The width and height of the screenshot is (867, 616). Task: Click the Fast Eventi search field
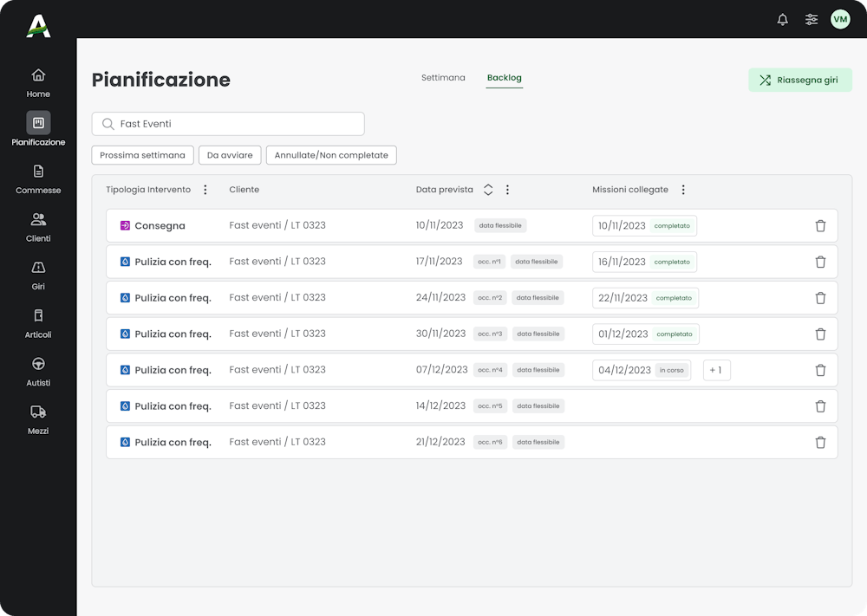(227, 123)
